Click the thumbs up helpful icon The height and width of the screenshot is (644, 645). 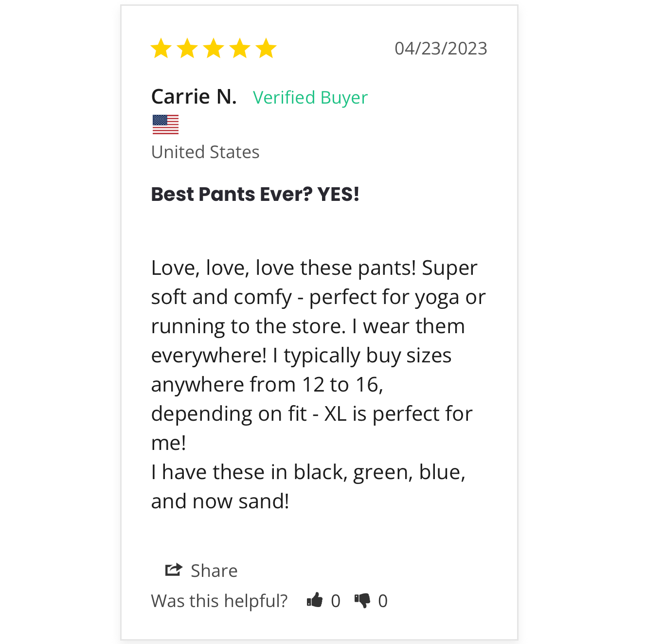pos(315,600)
